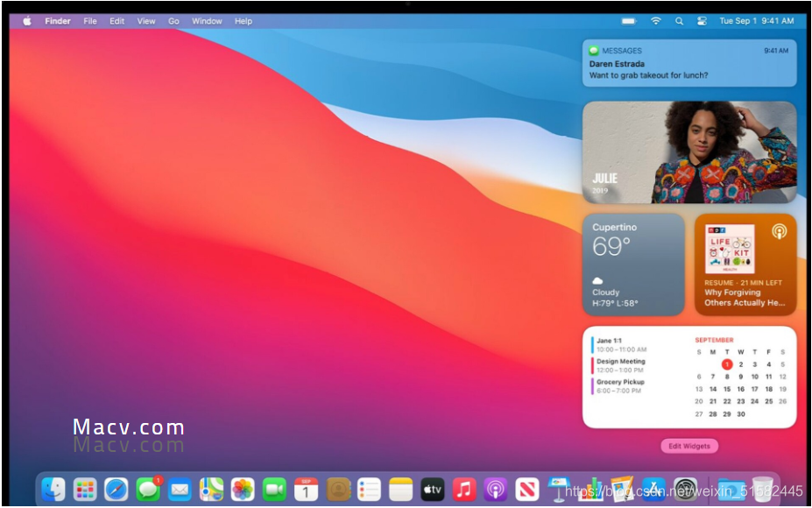
Task: Start FaceTime from the Dock
Action: 274,489
